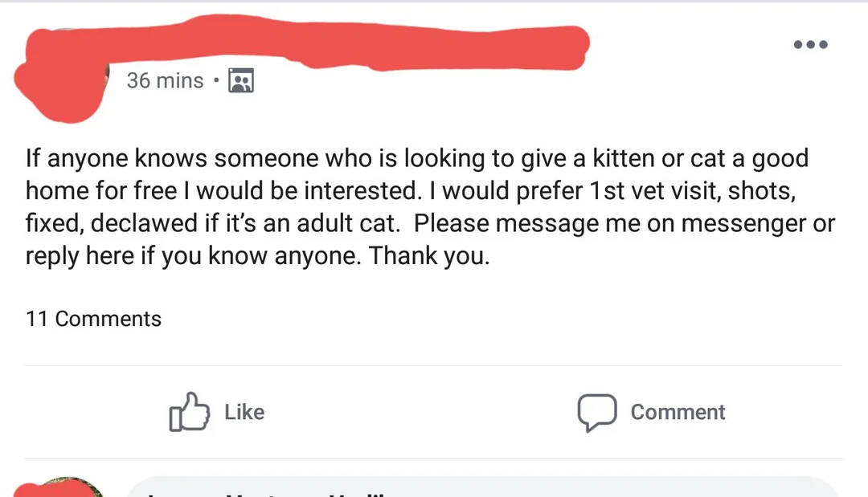The width and height of the screenshot is (868, 497).
Task: Like the post using the Like button
Action: coord(215,412)
